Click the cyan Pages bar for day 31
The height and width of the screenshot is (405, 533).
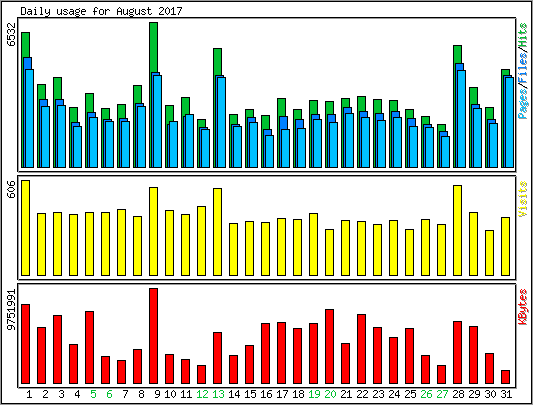tap(510, 122)
